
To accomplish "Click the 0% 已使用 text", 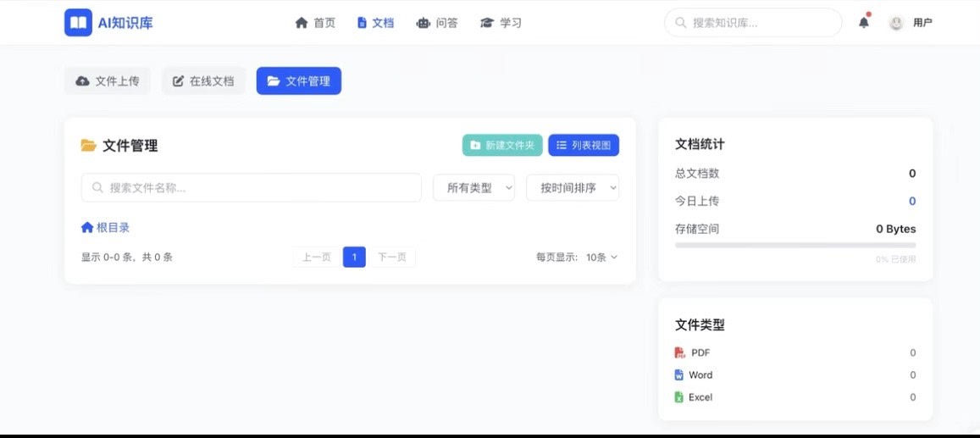I will (895, 258).
